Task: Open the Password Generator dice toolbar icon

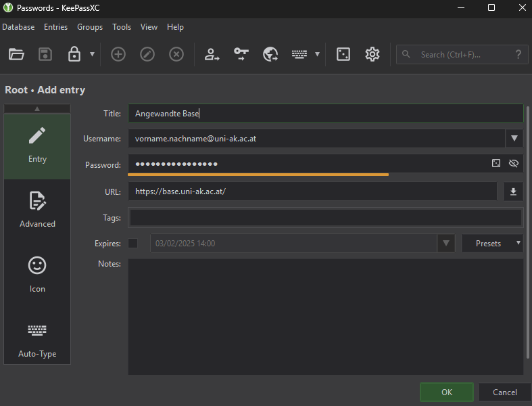Action: (x=343, y=54)
